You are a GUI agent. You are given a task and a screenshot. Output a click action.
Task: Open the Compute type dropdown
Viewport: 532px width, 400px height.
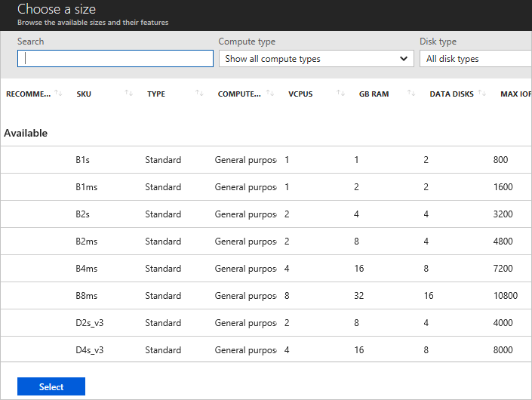(316, 59)
